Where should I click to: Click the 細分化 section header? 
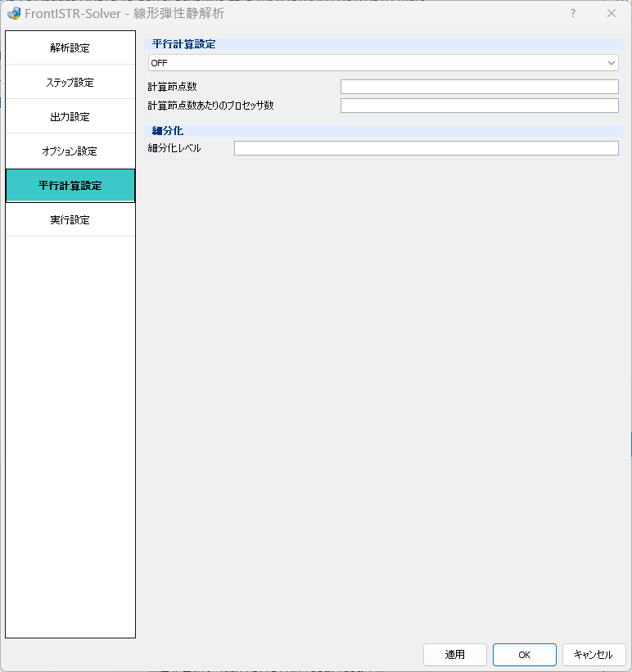pos(168,131)
